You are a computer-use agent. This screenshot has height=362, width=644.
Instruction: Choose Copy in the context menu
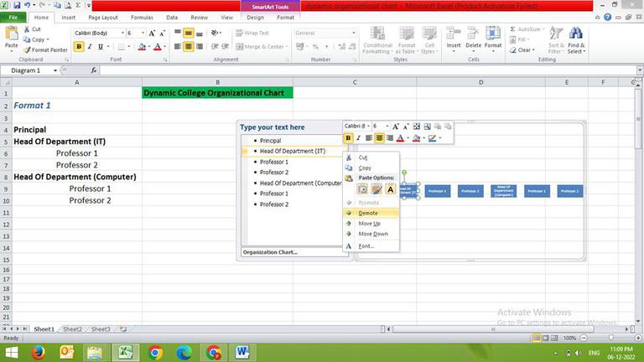click(371, 168)
